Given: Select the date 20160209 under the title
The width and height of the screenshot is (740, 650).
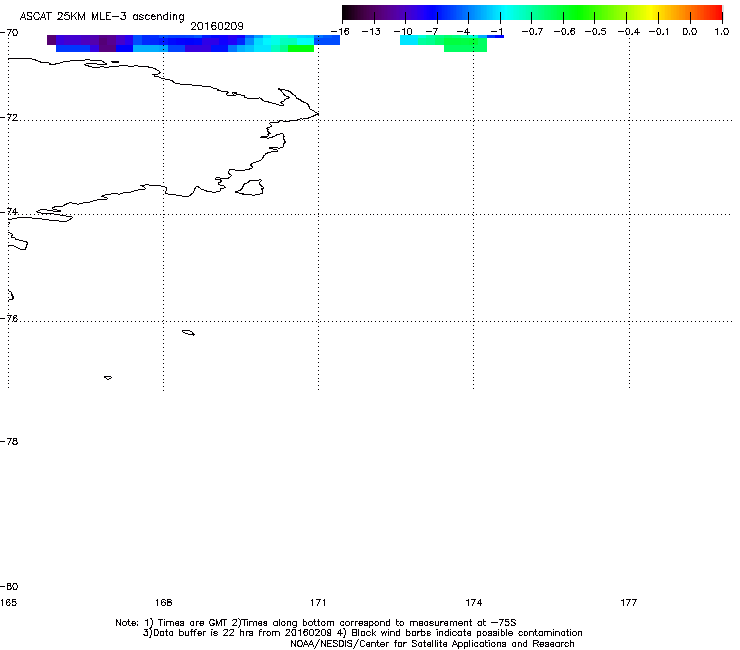Looking at the screenshot, I should (217, 26).
